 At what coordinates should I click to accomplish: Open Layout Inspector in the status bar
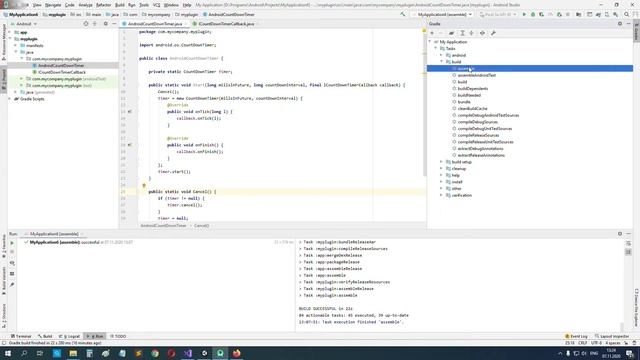pyautogui.click(x=612, y=336)
